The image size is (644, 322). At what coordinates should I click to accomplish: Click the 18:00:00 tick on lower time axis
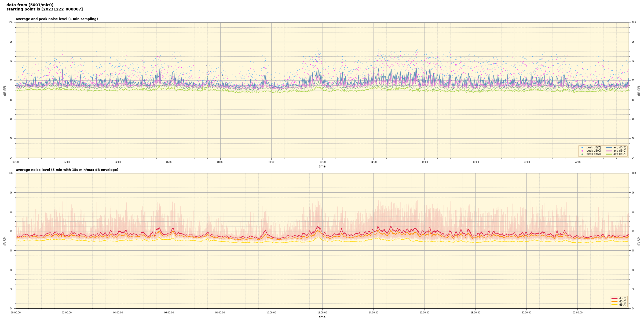point(475,313)
